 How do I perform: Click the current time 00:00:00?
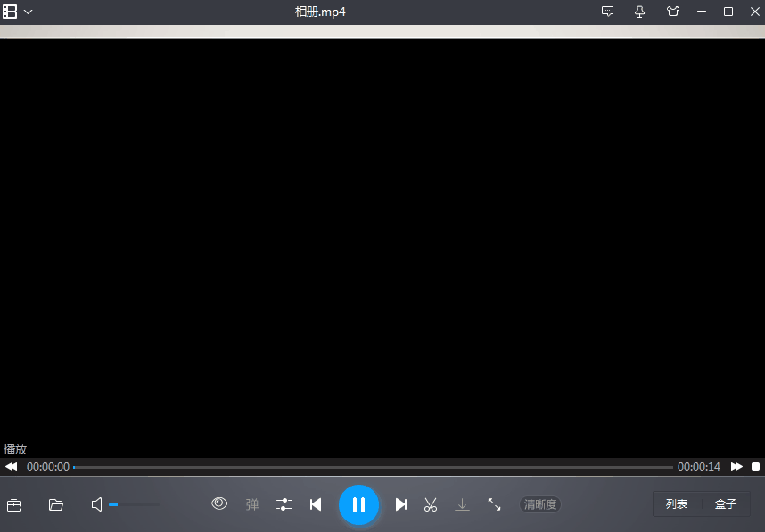48,467
